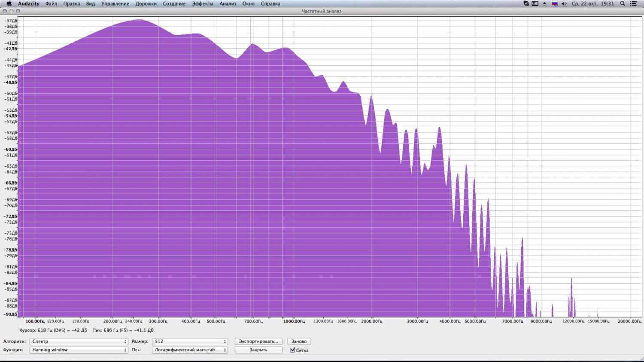Click the Spotlight search magnifier icon
The height and width of the screenshot is (362, 644).
[623, 3]
